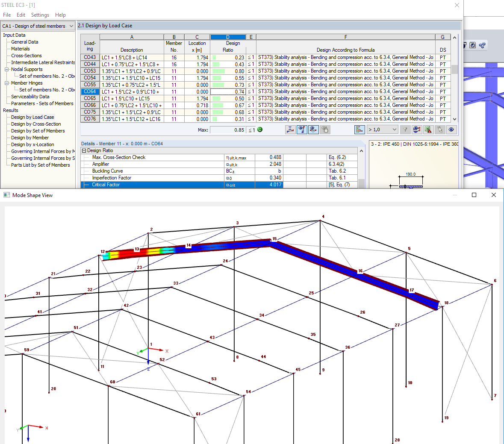
Task: Collapse the Design Ratio details section
Action: point(84,150)
